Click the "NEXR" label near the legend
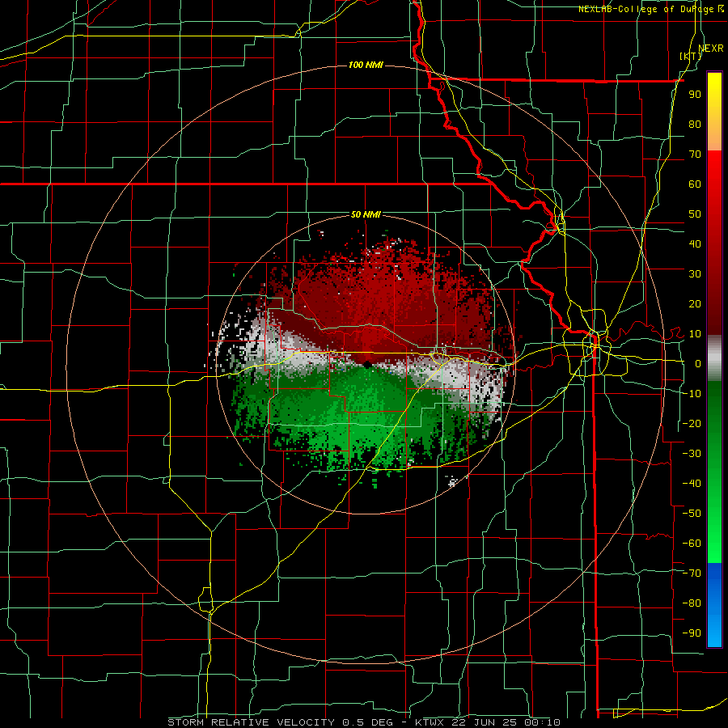728x728 pixels. click(711, 49)
